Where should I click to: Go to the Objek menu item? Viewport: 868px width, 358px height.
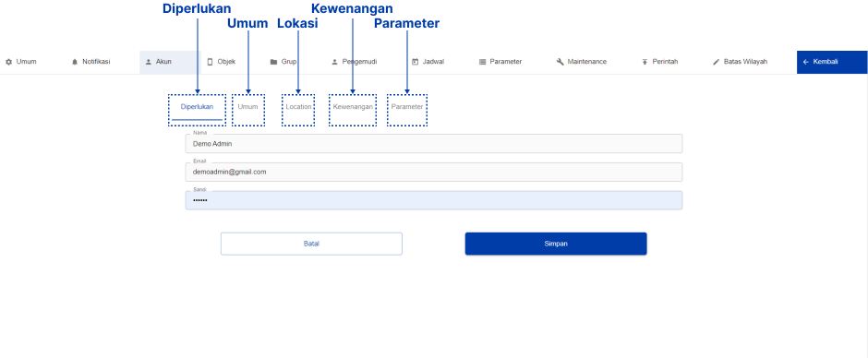(x=222, y=62)
